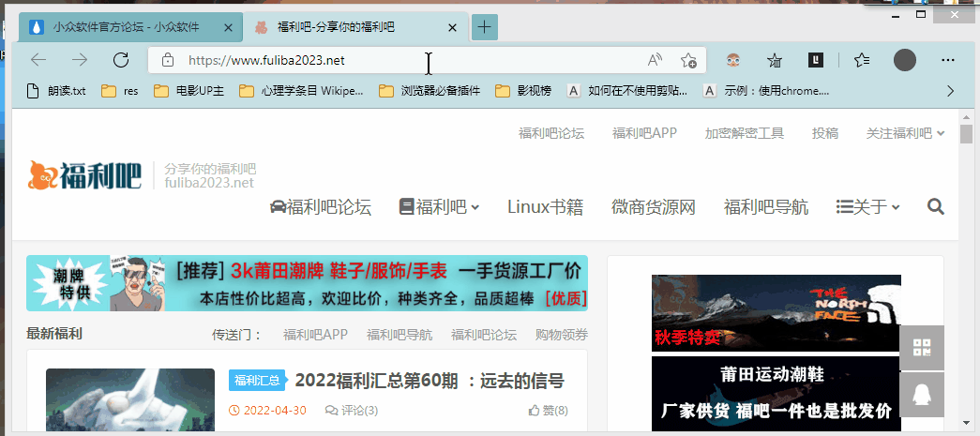
Task: Expand the 福利吧 main navigation menu
Action: [x=440, y=207]
